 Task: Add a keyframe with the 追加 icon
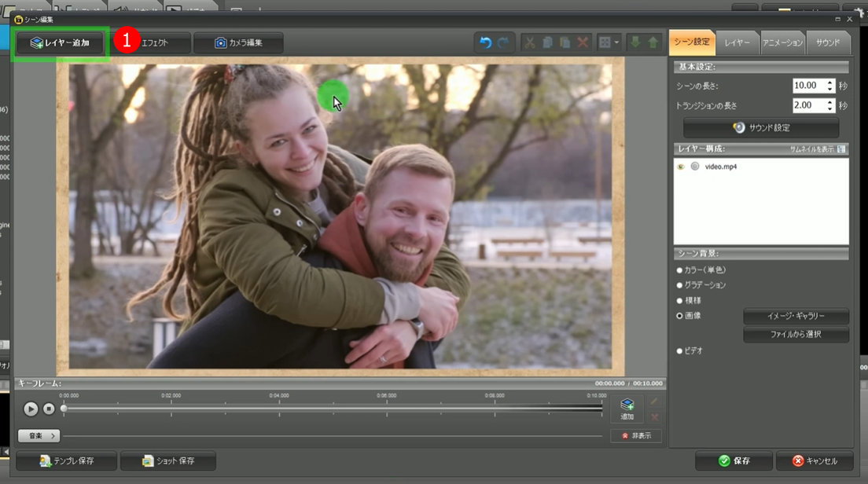627,409
